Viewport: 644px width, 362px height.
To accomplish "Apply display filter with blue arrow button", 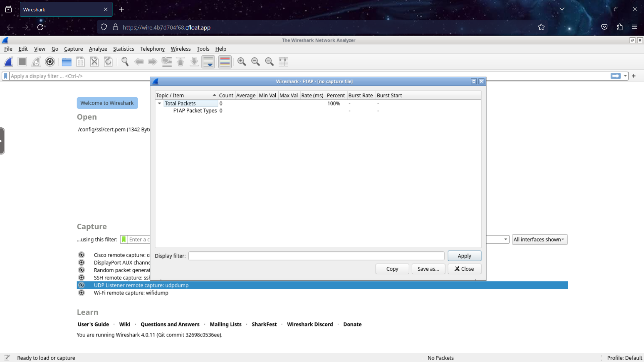I will [x=615, y=76].
